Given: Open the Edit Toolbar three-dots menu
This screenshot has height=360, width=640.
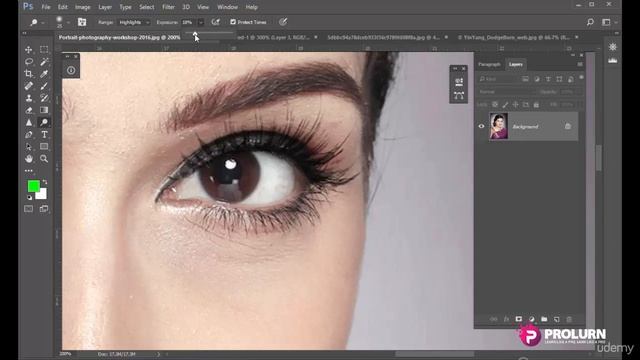Looking at the screenshot, I should pos(29,171).
